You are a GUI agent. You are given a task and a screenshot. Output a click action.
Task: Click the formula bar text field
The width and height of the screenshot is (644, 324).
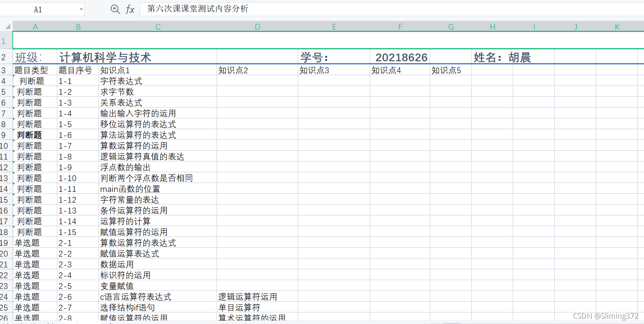coord(392,9)
